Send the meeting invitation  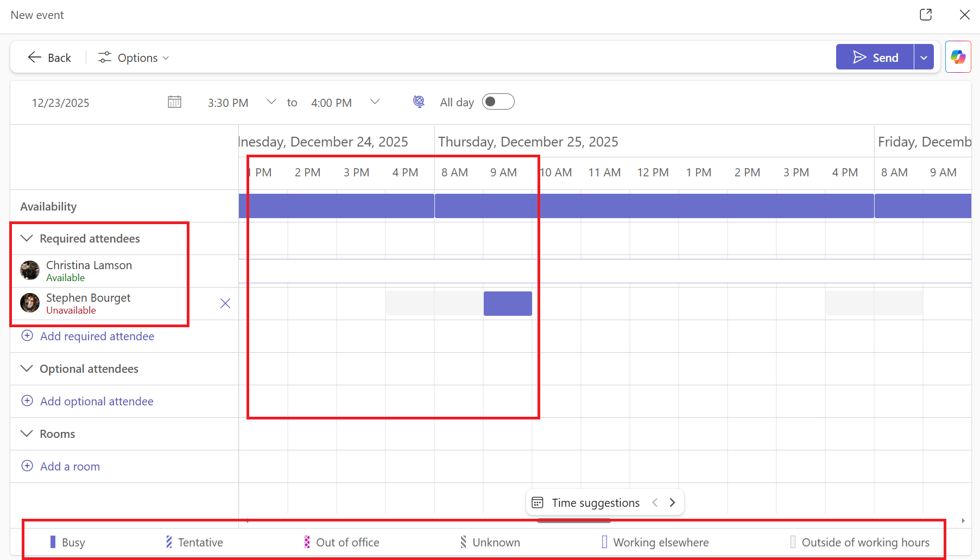tap(875, 58)
